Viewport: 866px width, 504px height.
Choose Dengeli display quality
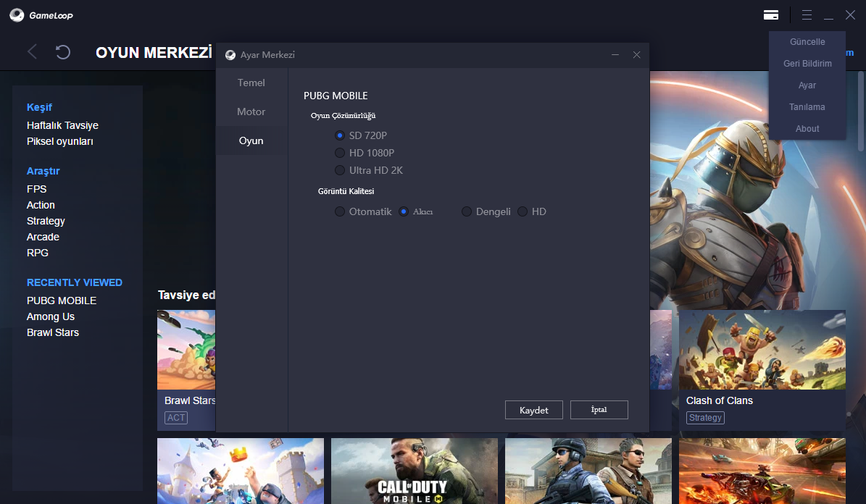tap(467, 211)
